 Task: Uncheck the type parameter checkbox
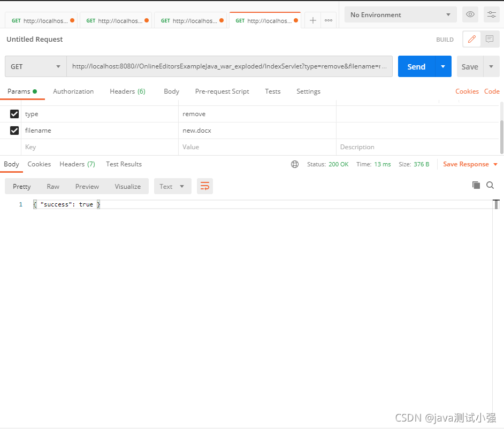point(14,114)
